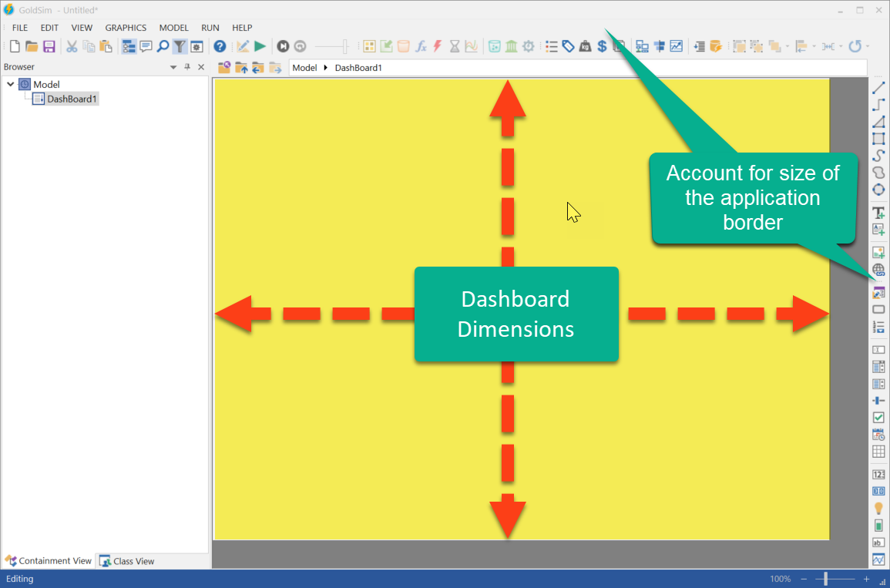Switch to the Class View tab

(127, 561)
